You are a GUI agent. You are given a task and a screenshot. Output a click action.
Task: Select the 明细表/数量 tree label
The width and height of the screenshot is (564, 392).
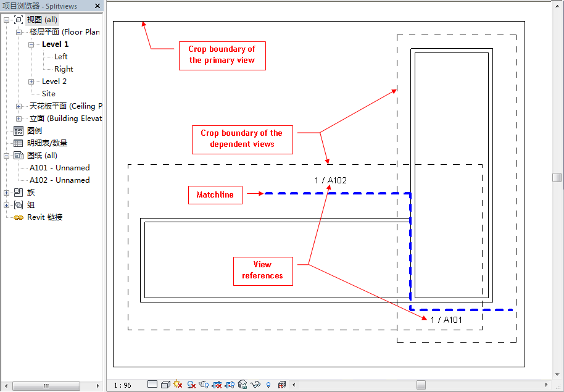coord(47,143)
